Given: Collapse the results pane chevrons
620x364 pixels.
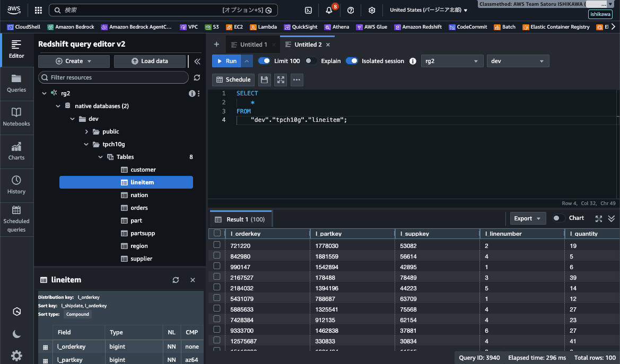Looking at the screenshot, I should tap(612, 218).
